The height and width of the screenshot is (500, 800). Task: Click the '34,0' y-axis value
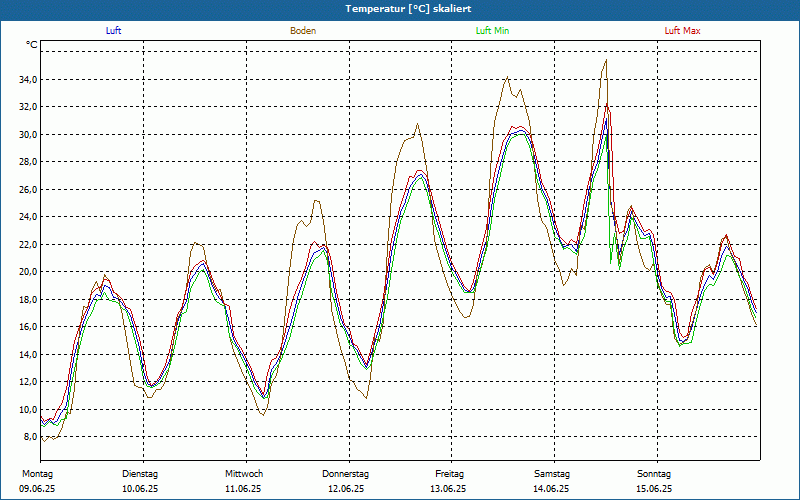click(28, 79)
